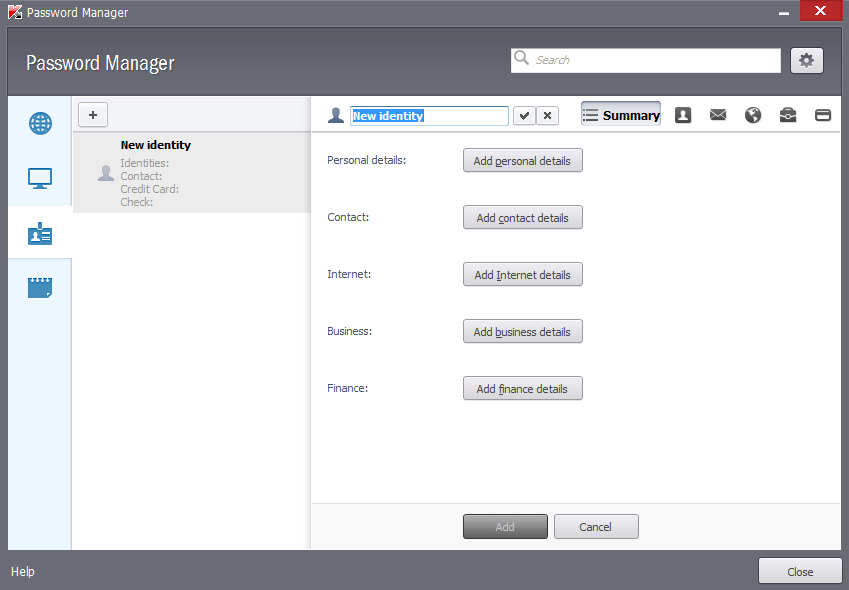849x590 pixels.
Task: Close the window with the red X
Action: pos(821,11)
